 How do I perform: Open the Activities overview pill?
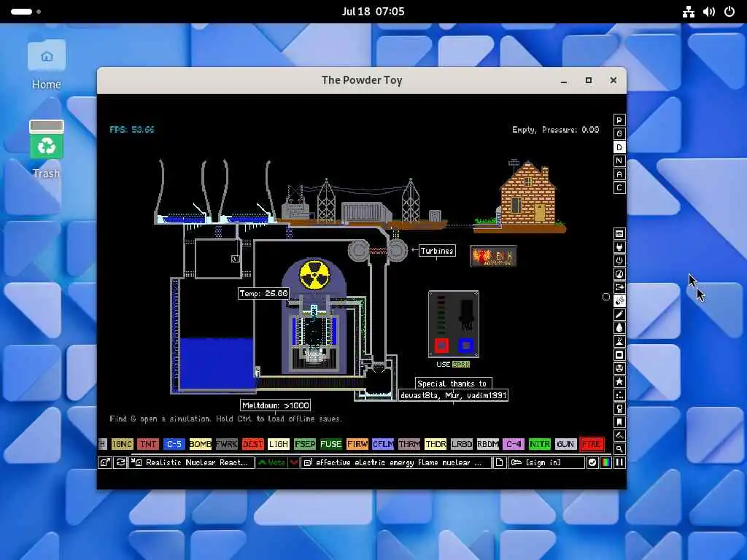[x=26, y=12]
